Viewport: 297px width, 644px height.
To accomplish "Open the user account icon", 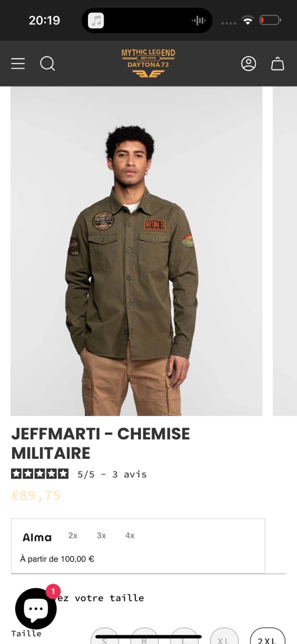I will (249, 63).
